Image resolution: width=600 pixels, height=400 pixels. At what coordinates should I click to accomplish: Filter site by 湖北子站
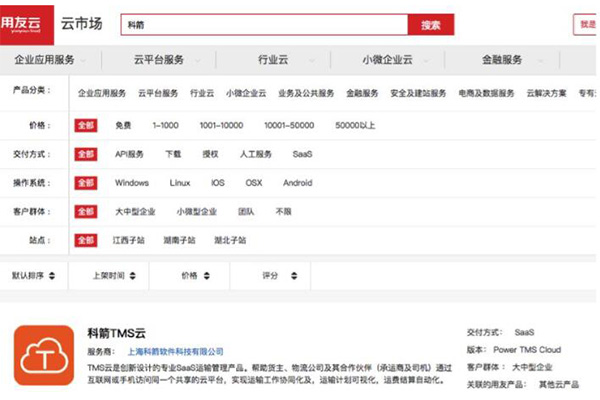[230, 240]
